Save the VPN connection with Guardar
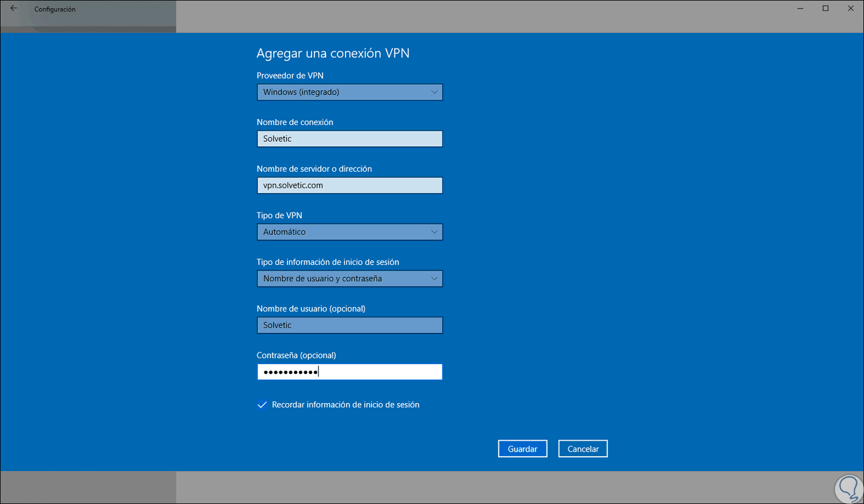The image size is (864, 504). point(522,449)
